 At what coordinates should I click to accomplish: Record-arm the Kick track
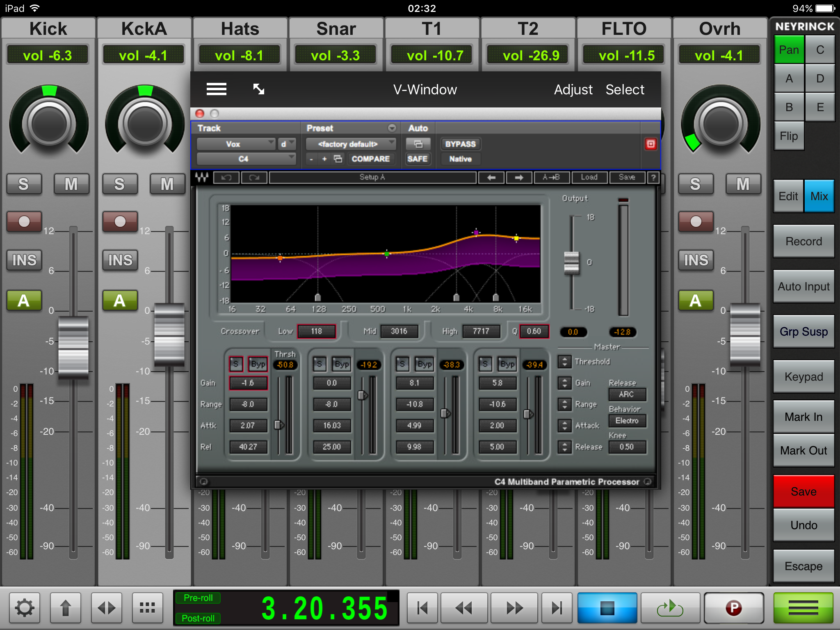24,221
